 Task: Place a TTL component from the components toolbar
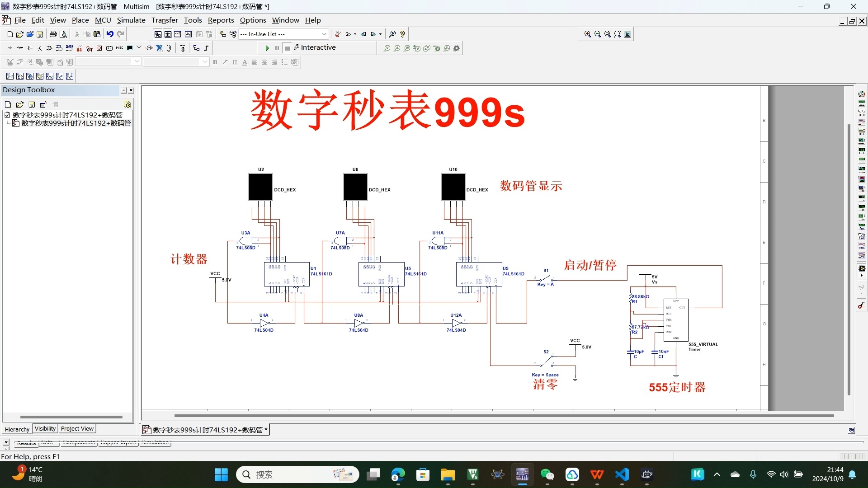tap(59, 48)
